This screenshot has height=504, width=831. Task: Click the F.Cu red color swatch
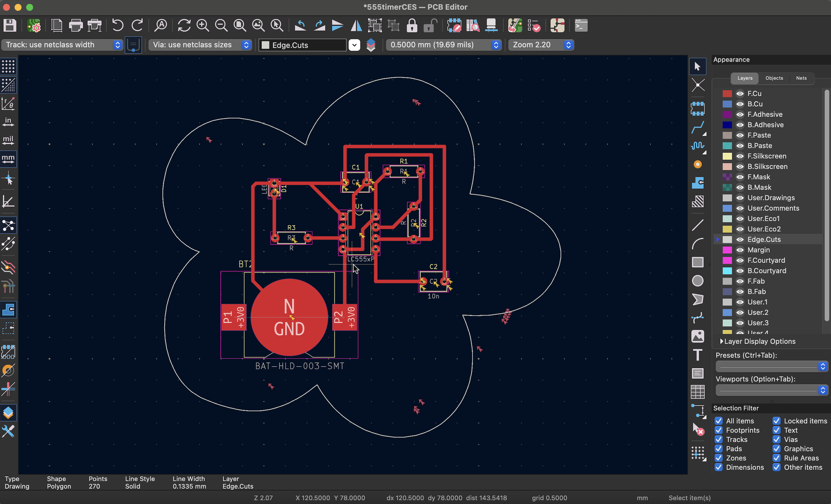click(727, 94)
